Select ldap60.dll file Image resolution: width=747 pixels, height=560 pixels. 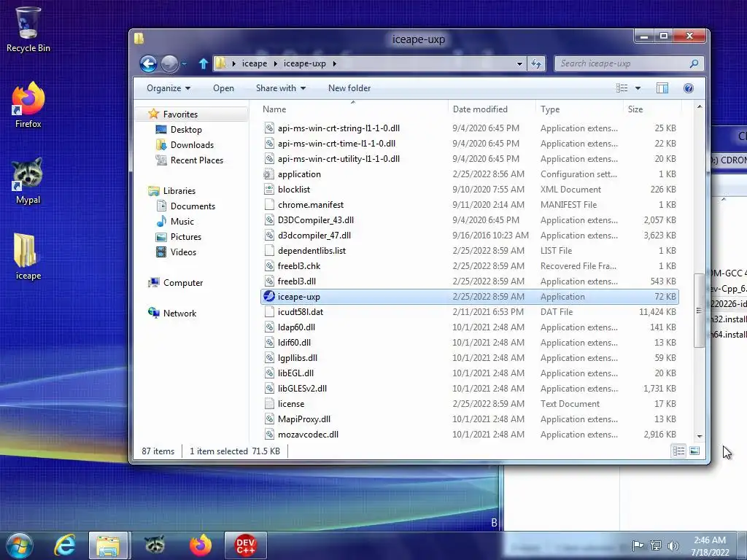(x=296, y=327)
